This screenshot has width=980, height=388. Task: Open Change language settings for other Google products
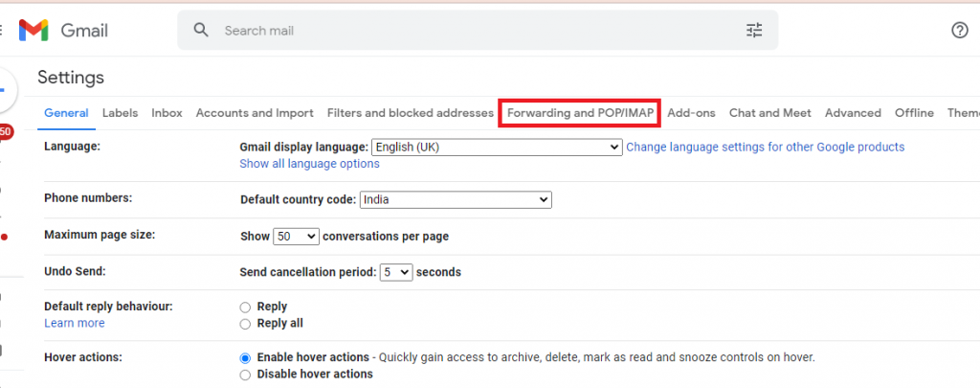pos(765,148)
